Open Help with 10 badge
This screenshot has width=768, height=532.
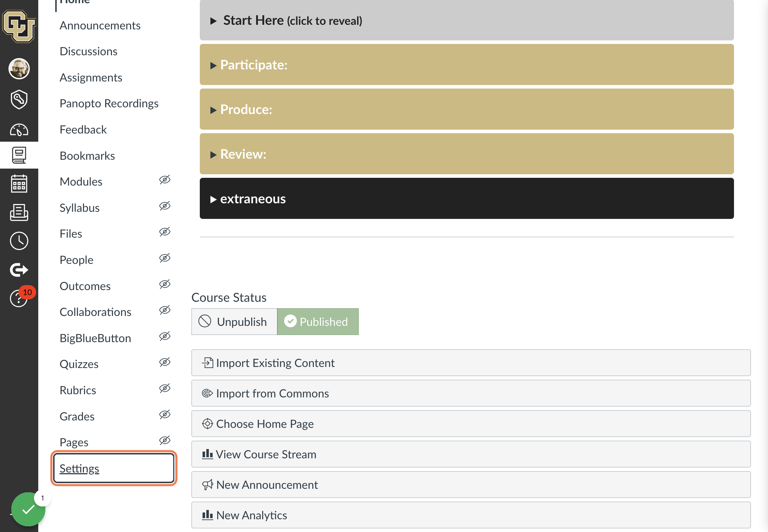pyautogui.click(x=19, y=298)
